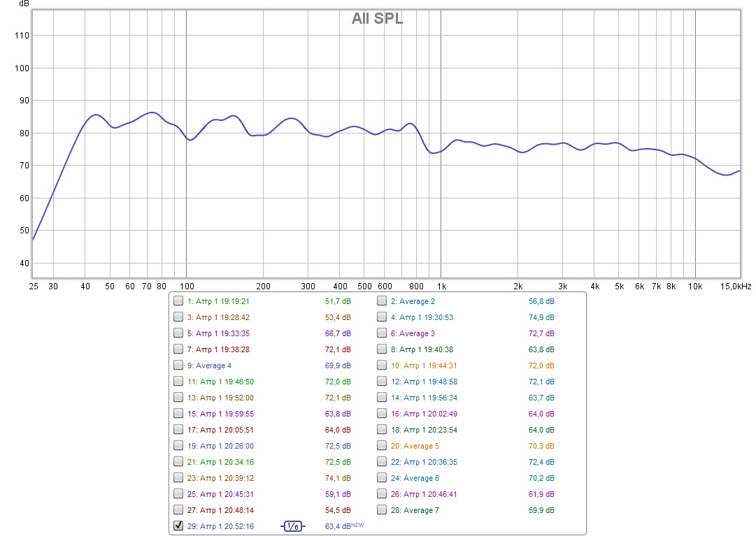Viewport: 756px width, 536px height.
Task: Click the 74,9 dB value for trace 4
Action: [541, 317]
